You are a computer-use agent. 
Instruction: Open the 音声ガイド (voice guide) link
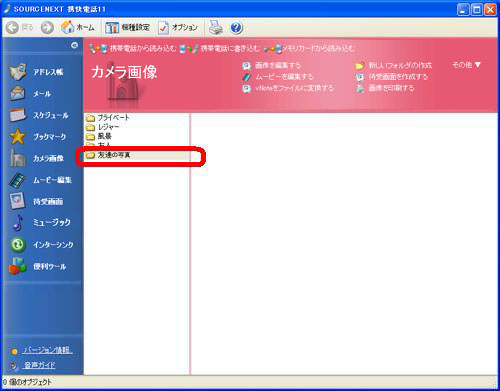coord(39,365)
